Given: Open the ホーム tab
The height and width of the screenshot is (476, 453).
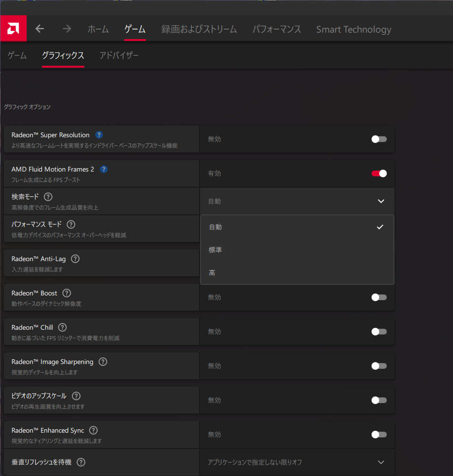Looking at the screenshot, I should (x=98, y=29).
